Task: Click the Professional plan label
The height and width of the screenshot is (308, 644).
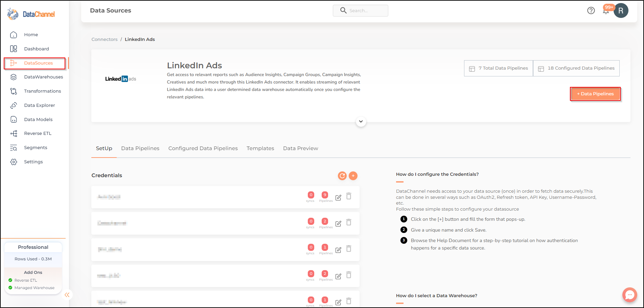Action: [33, 247]
